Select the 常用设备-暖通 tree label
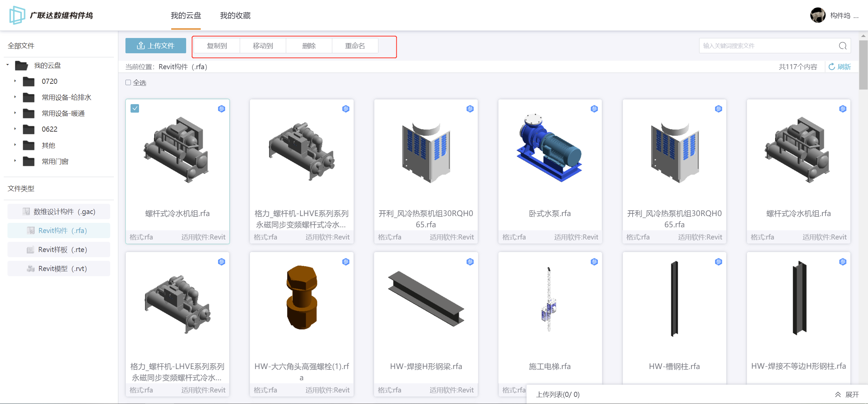Viewport: 868px width, 404px height. [63, 113]
